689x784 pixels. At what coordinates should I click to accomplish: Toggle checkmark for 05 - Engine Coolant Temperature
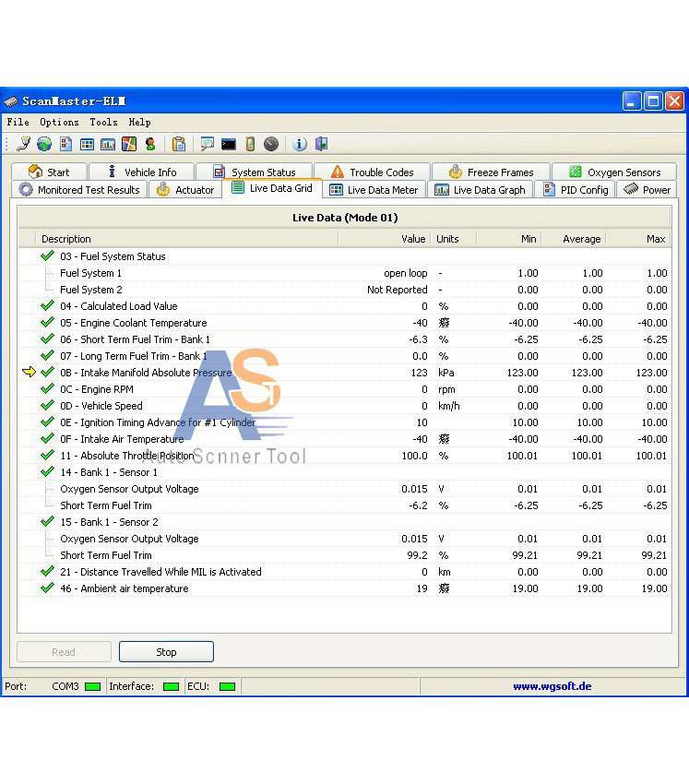[47, 322]
